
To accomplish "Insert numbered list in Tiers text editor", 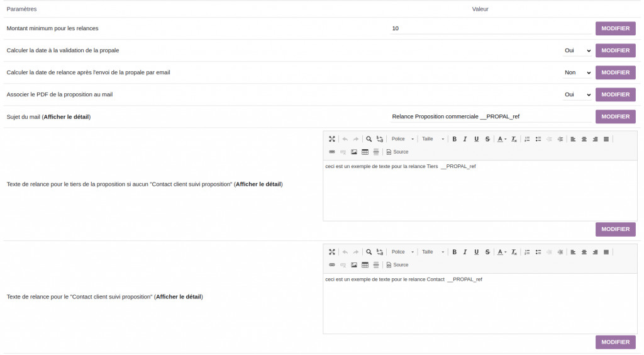I will [x=527, y=139].
